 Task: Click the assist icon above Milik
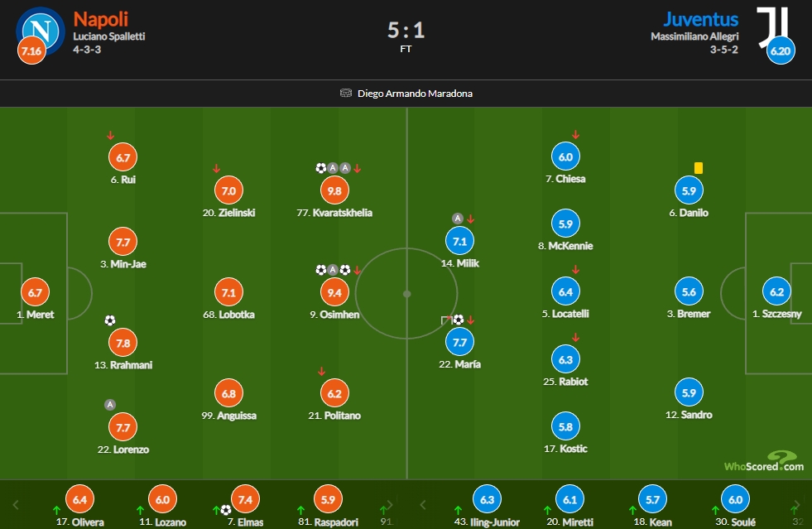(x=457, y=218)
